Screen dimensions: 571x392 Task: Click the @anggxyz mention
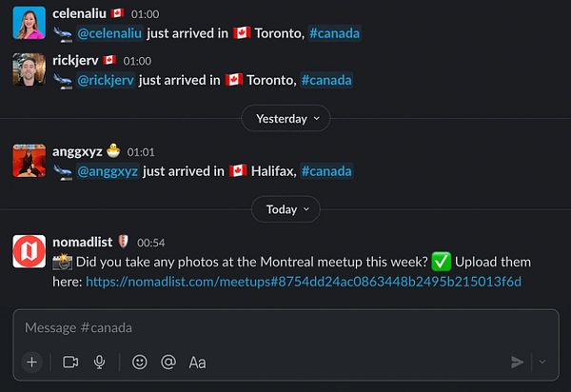[x=107, y=171]
